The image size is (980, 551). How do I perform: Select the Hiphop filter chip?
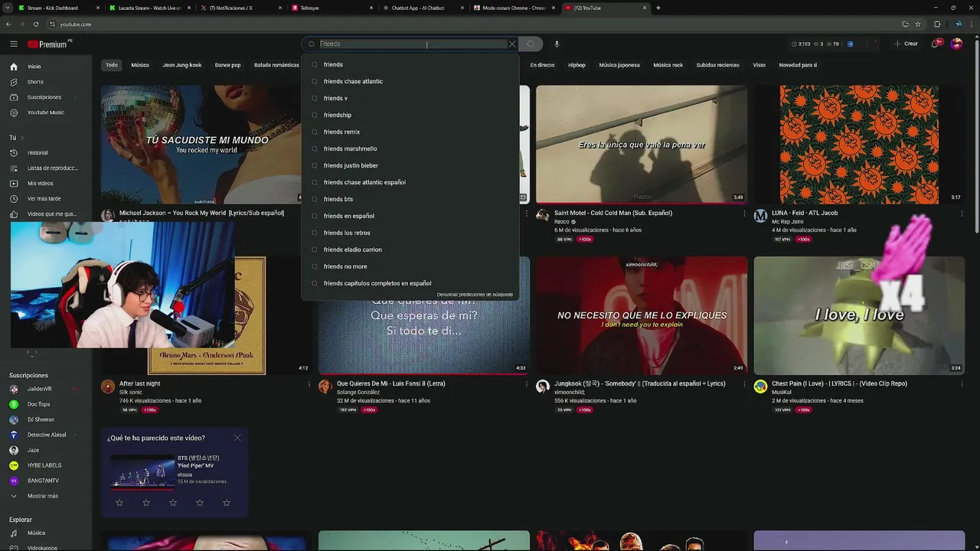pos(577,65)
